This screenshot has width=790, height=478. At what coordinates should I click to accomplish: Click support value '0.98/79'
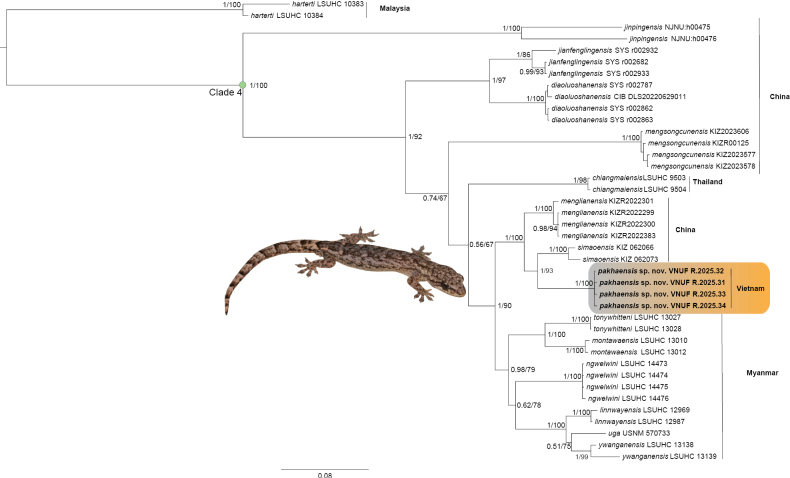(522, 370)
